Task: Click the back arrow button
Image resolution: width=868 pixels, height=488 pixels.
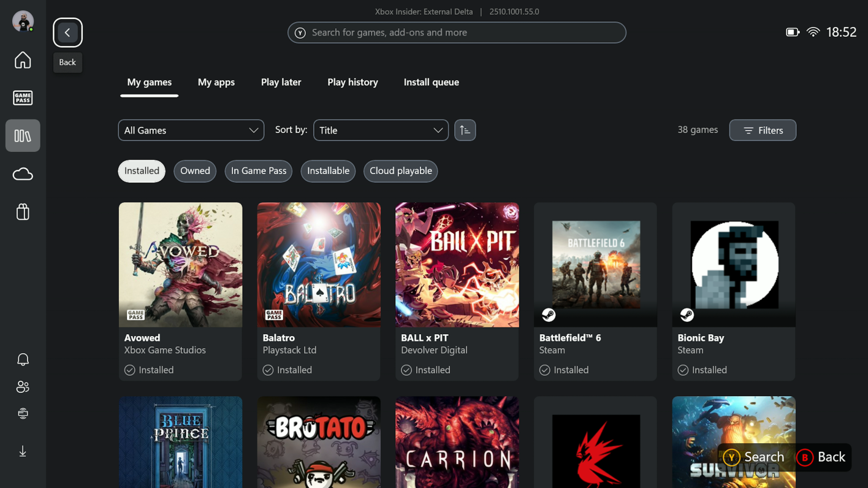Action: click(x=67, y=32)
